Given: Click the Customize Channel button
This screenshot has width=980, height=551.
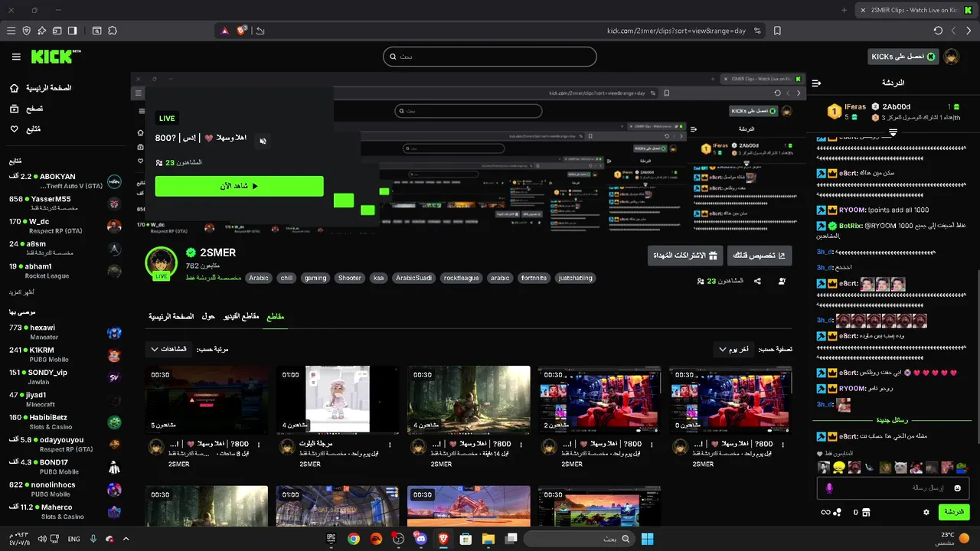Looking at the screenshot, I should tap(759, 255).
